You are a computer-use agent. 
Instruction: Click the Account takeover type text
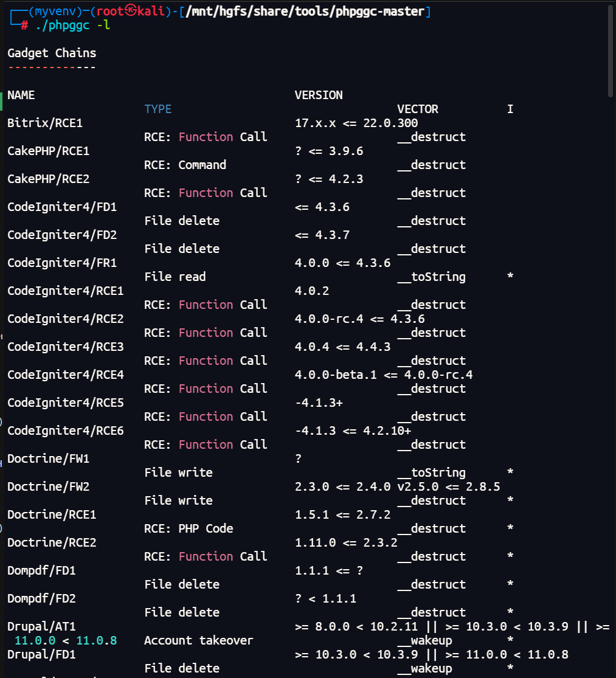pos(199,640)
